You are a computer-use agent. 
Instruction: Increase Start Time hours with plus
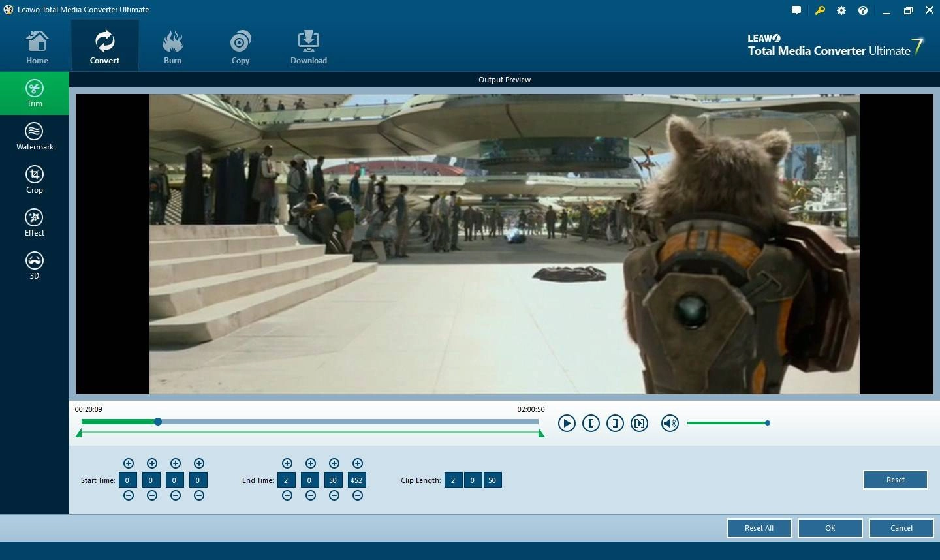[129, 463]
